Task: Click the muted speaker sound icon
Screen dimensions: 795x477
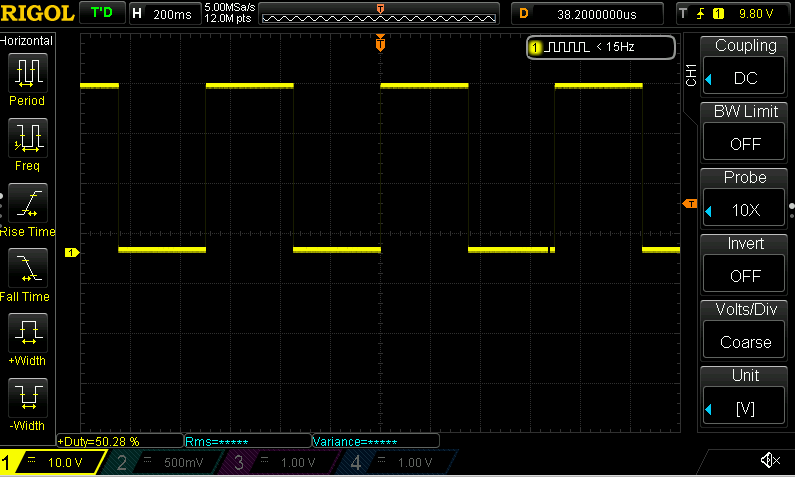Action: coord(770,460)
